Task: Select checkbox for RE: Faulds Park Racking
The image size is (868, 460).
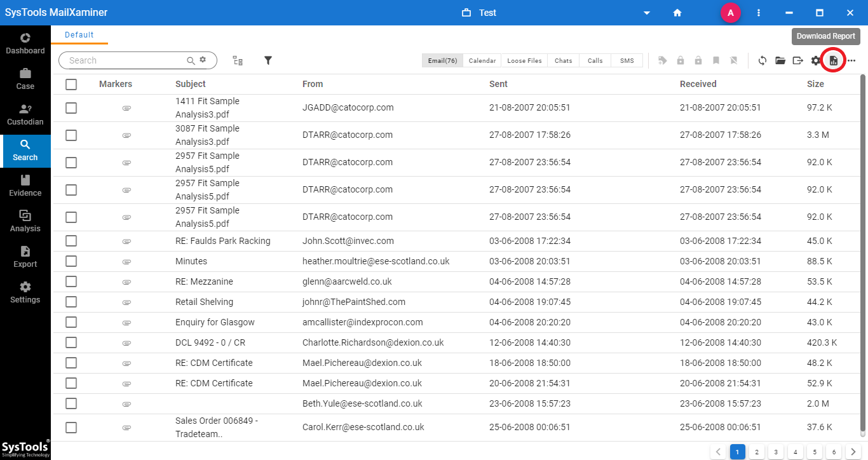Action: (x=71, y=241)
